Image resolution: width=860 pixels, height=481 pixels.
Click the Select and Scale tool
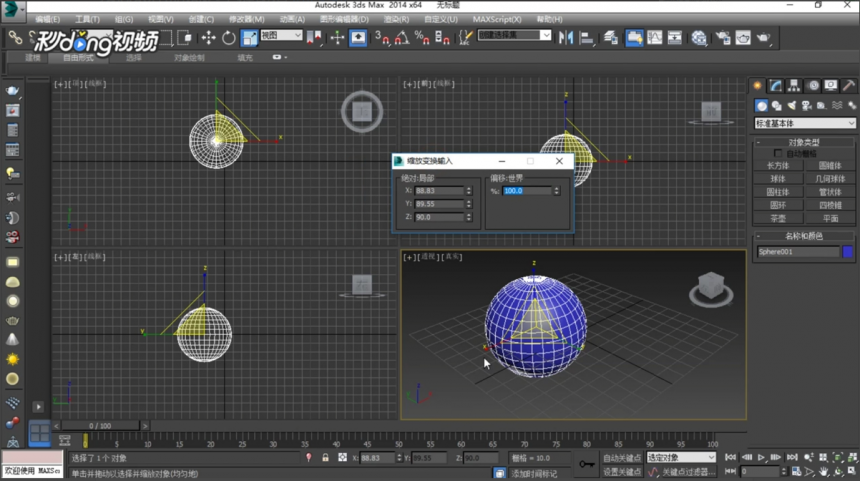[x=250, y=38]
